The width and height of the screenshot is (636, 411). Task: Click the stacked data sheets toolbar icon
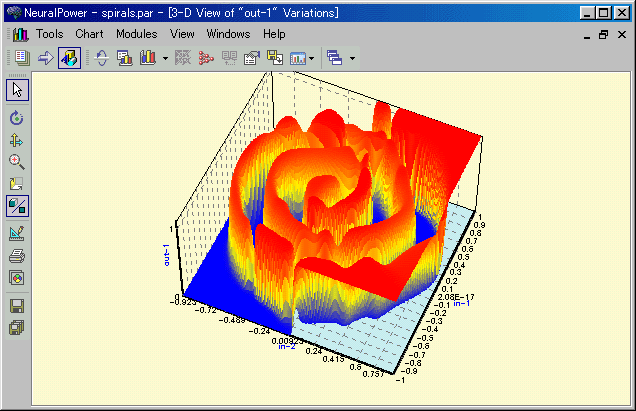pyautogui.click(x=22, y=58)
